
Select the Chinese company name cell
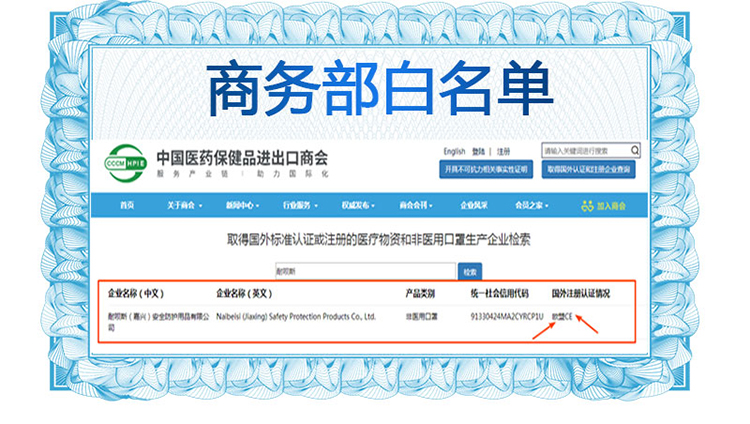(x=158, y=322)
